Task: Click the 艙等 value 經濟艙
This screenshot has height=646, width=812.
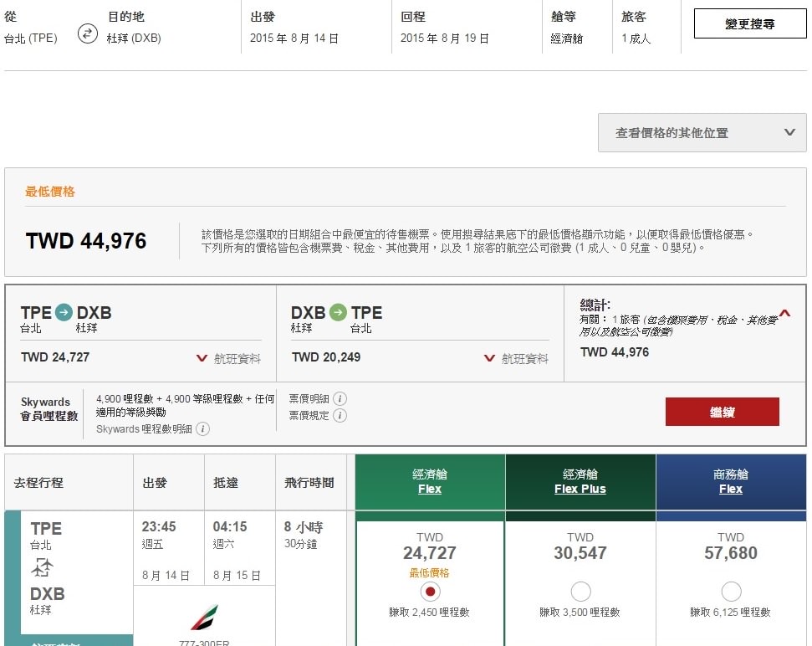Action: click(567, 38)
